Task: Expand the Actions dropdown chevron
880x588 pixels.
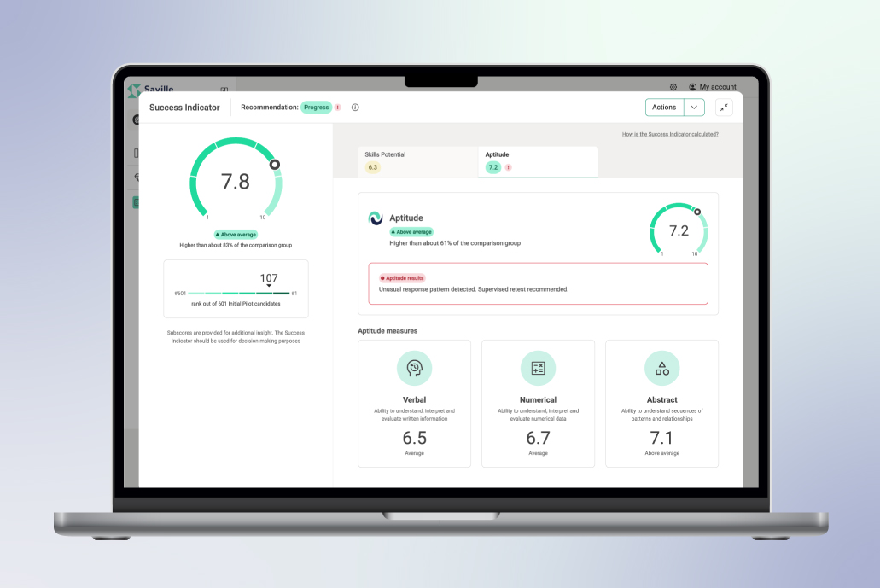Action: tap(694, 108)
